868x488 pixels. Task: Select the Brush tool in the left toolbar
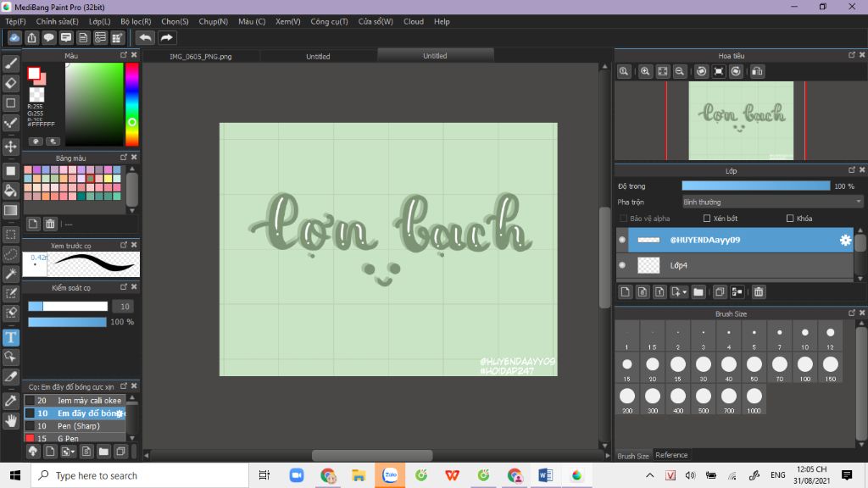click(10, 64)
